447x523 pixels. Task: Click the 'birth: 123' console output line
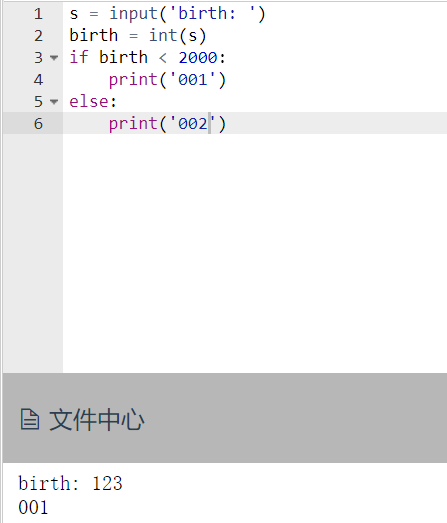coord(70,483)
